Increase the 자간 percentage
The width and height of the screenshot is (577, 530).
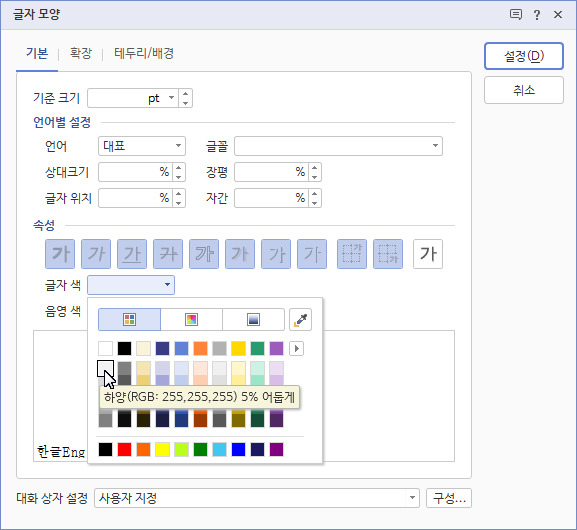coord(315,194)
